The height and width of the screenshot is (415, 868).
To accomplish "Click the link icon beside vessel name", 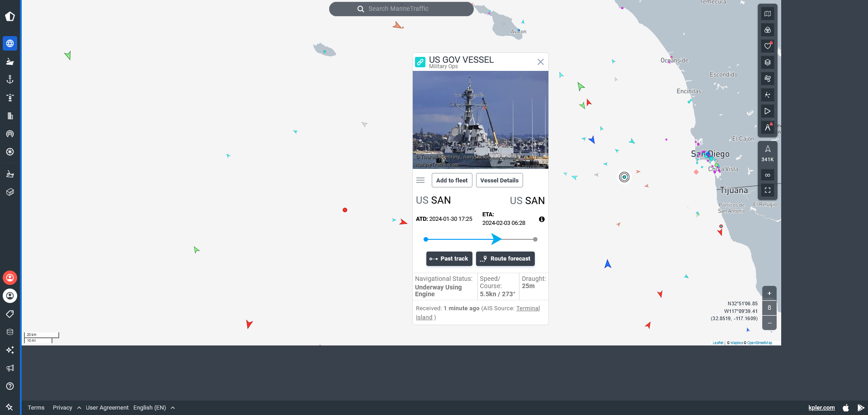I will [x=420, y=62].
